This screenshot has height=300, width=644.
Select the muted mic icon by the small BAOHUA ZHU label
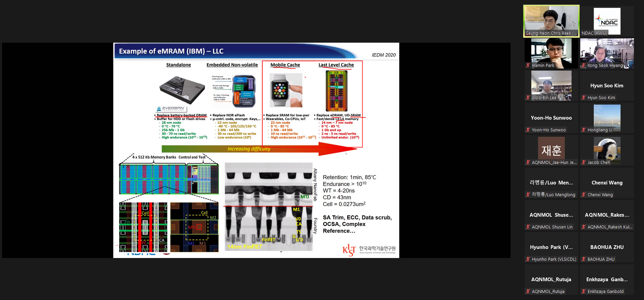584,259
